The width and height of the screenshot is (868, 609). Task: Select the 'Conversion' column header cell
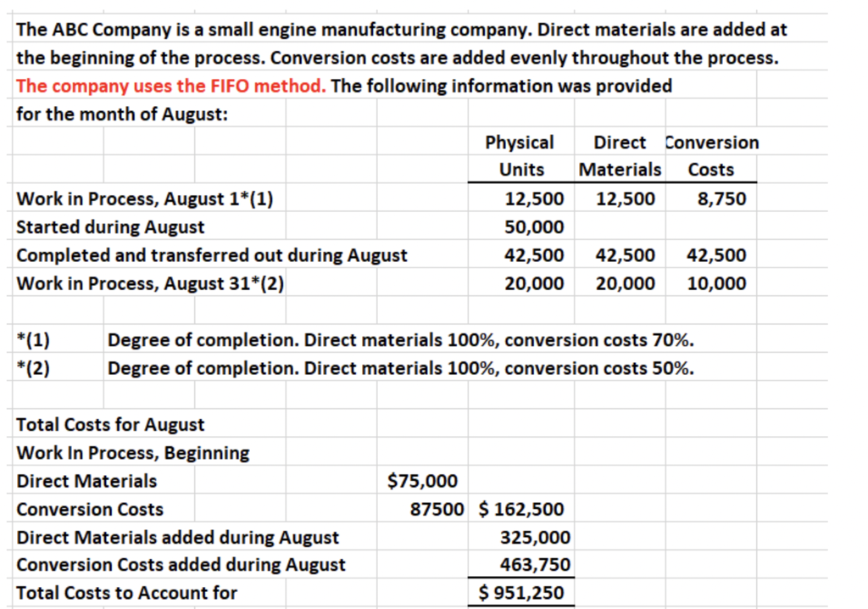711,142
